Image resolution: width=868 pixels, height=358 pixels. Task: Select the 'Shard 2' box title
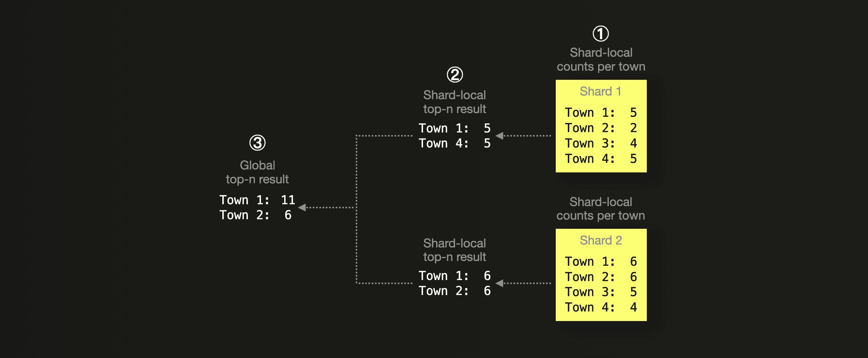tap(601, 240)
